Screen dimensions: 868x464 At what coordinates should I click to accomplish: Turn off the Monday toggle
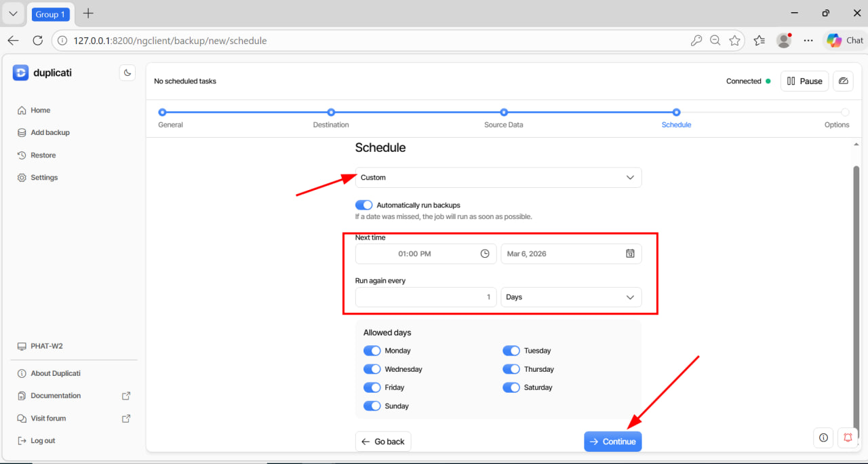point(372,351)
